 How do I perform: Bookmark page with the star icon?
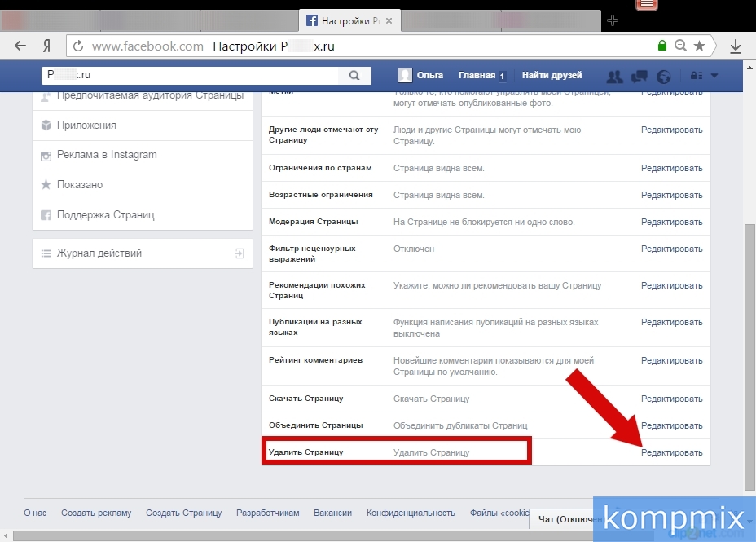coord(699,46)
